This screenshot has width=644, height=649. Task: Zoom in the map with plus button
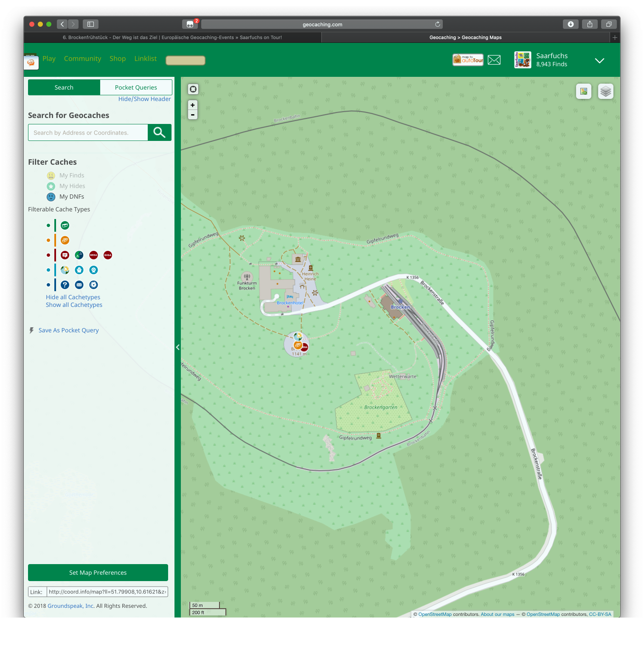[193, 105]
